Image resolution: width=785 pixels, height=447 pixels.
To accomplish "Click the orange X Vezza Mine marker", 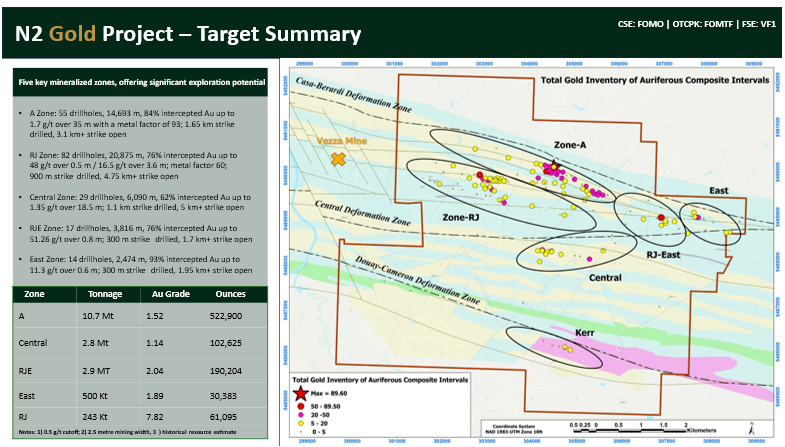I will [x=338, y=159].
